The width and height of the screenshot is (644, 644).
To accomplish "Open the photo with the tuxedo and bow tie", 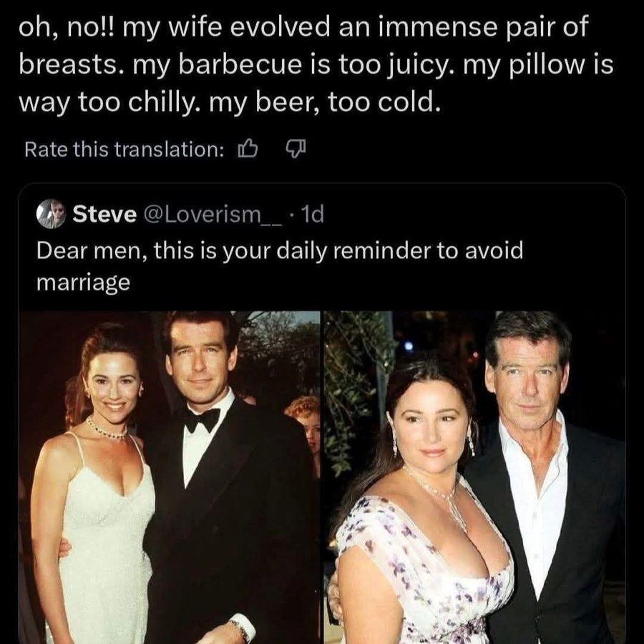I will [x=169, y=477].
